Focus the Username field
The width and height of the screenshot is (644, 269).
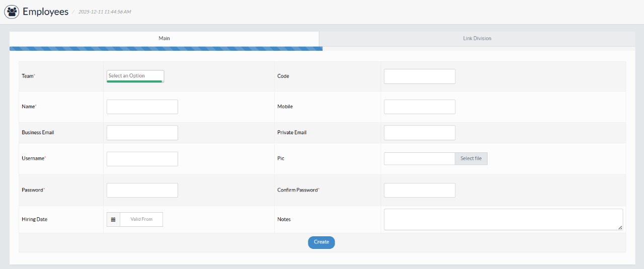pos(142,159)
